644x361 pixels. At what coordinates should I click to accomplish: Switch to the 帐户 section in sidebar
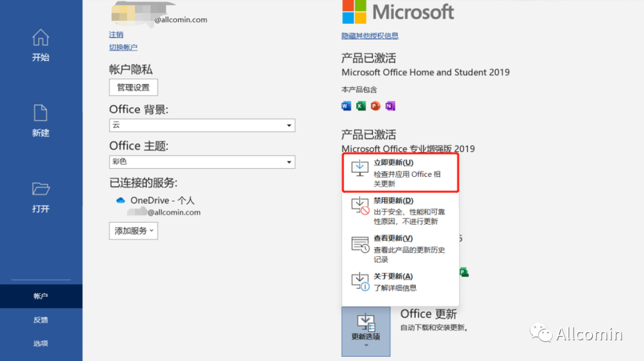pos(40,295)
